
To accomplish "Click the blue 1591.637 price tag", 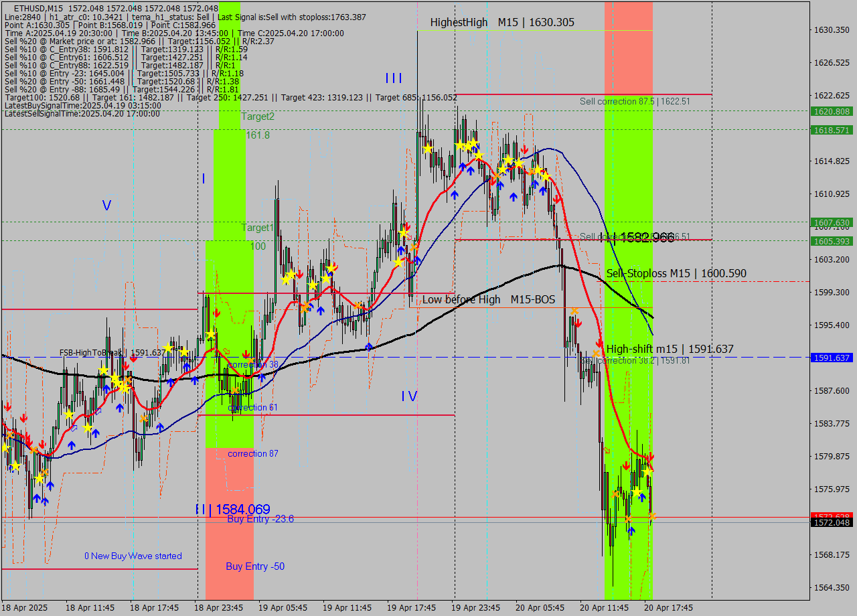I will [x=832, y=358].
